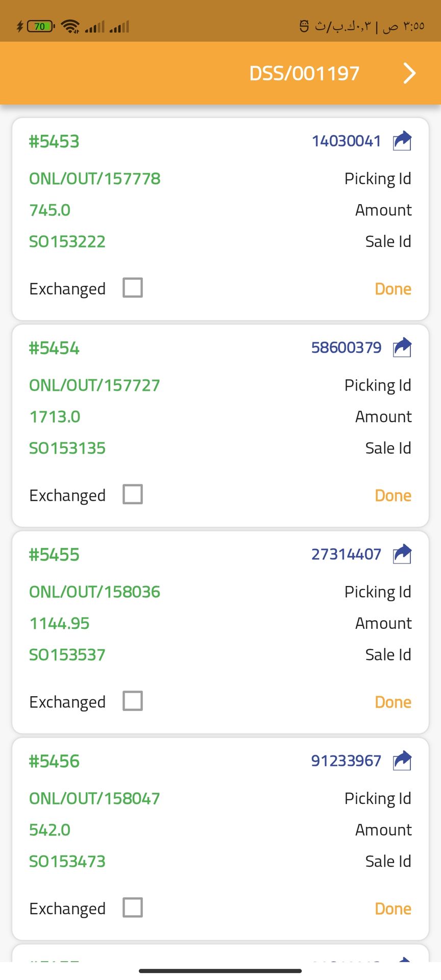Viewport: 441px width, 980px height.
Task: Open sale order SO153473
Action: point(67,862)
